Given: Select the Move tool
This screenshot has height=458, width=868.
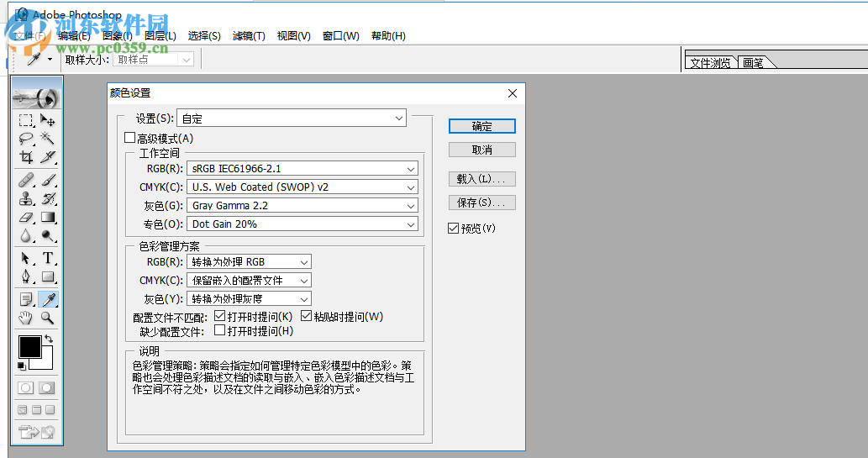Looking at the screenshot, I should coord(48,120).
